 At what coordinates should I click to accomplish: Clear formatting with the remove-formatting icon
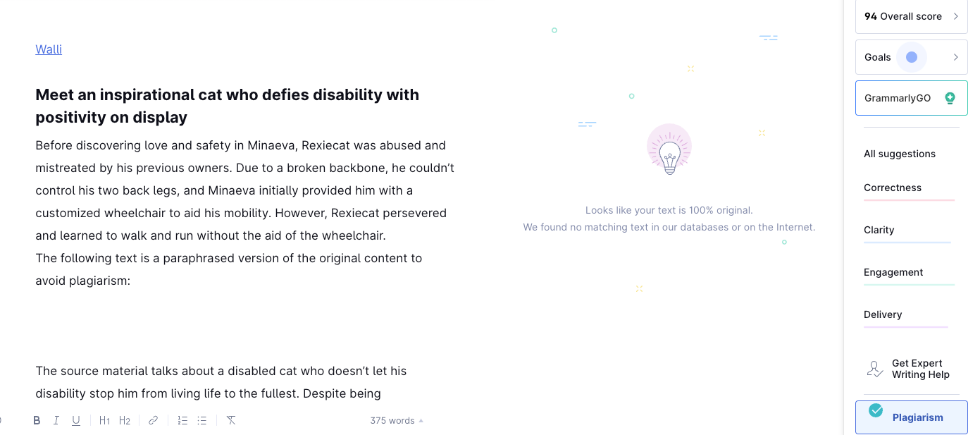[x=230, y=419]
